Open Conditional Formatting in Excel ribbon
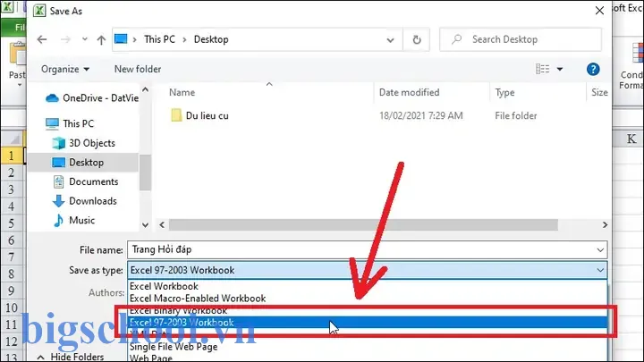Image resolution: width=644 pixels, height=362 pixels. pos(631,65)
